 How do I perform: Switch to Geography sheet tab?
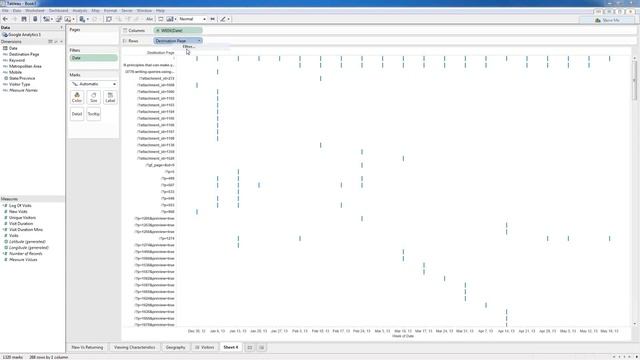[176, 347]
